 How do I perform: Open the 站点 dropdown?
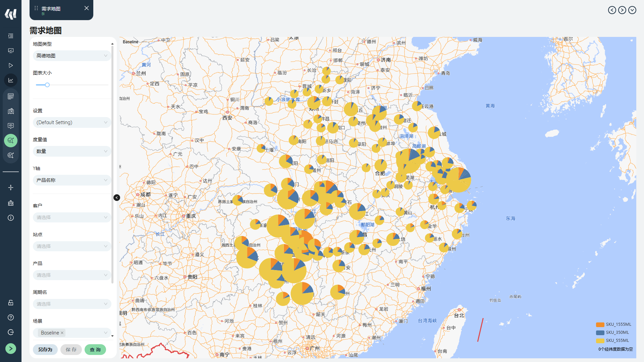[x=72, y=246]
